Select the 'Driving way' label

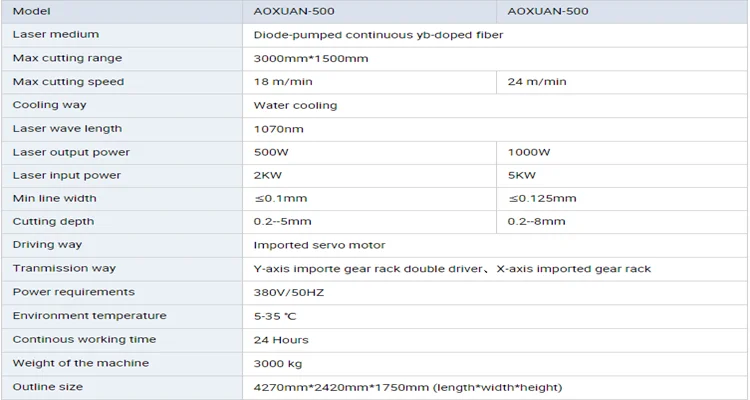[47, 245]
